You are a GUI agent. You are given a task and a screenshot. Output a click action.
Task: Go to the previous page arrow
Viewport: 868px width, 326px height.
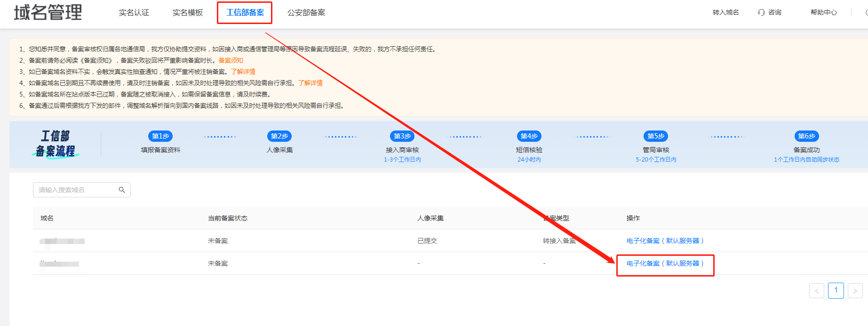pos(817,291)
